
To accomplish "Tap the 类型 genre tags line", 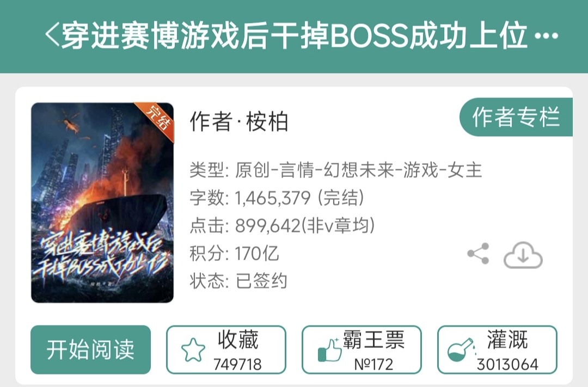I will pos(335,170).
